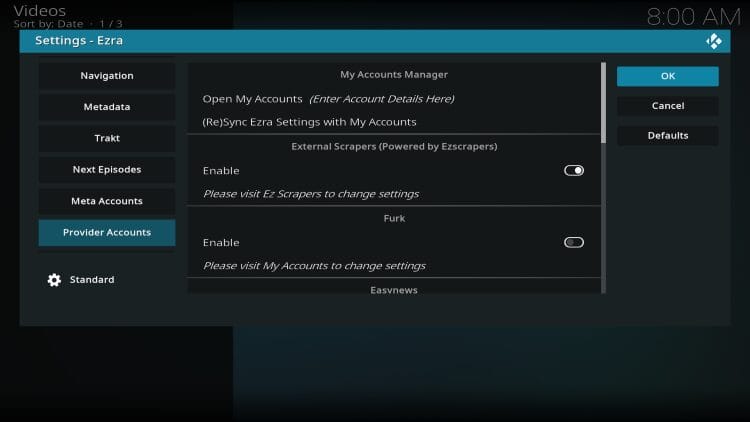Image resolution: width=750 pixels, height=422 pixels.
Task: Open the Navigation settings category
Action: [x=107, y=76]
